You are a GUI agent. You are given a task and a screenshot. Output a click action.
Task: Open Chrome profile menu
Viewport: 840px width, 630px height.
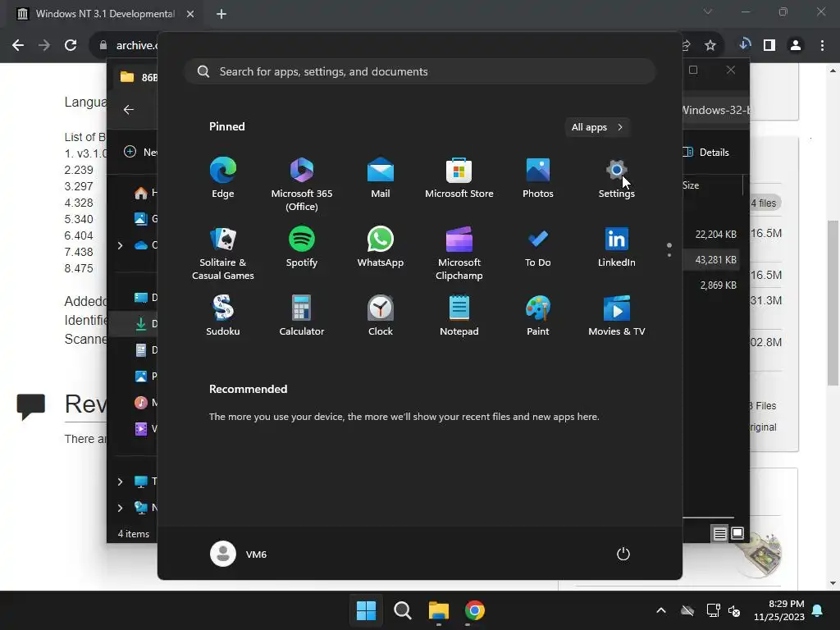point(796,45)
